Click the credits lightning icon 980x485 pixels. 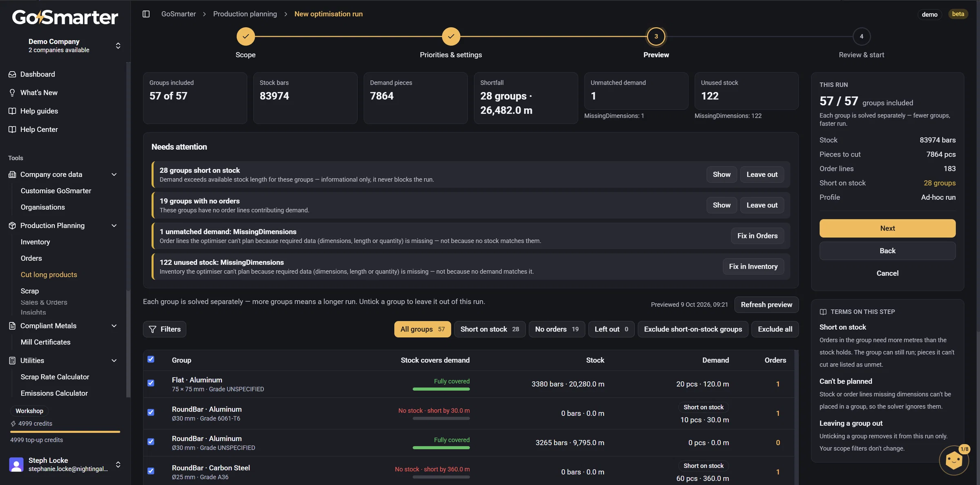click(x=13, y=424)
